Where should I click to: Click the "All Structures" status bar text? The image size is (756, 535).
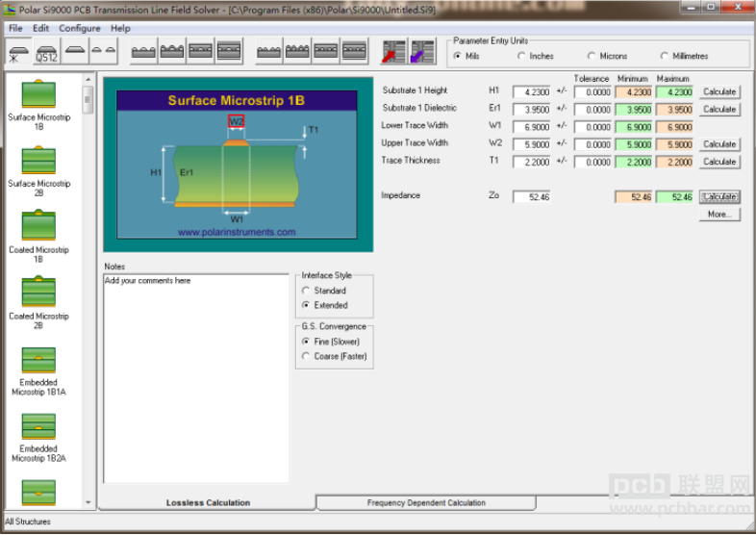(x=28, y=522)
